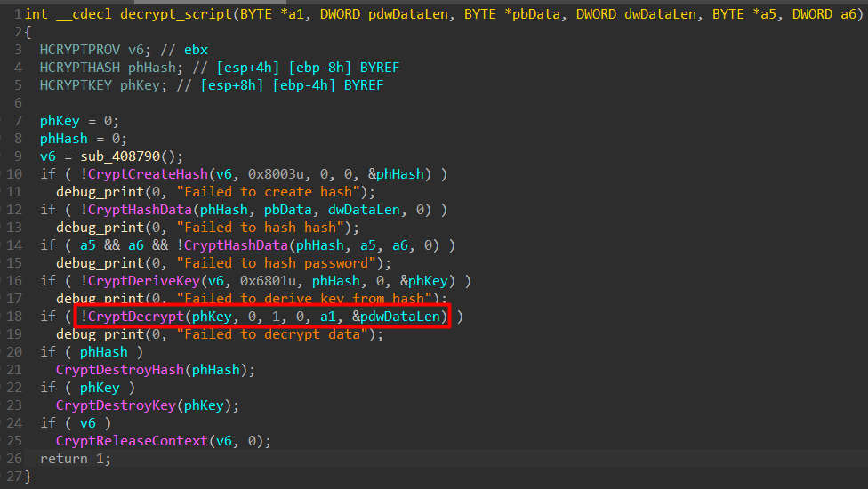Click the return keyword on line 26
This screenshot has height=489, width=868.
[64, 459]
